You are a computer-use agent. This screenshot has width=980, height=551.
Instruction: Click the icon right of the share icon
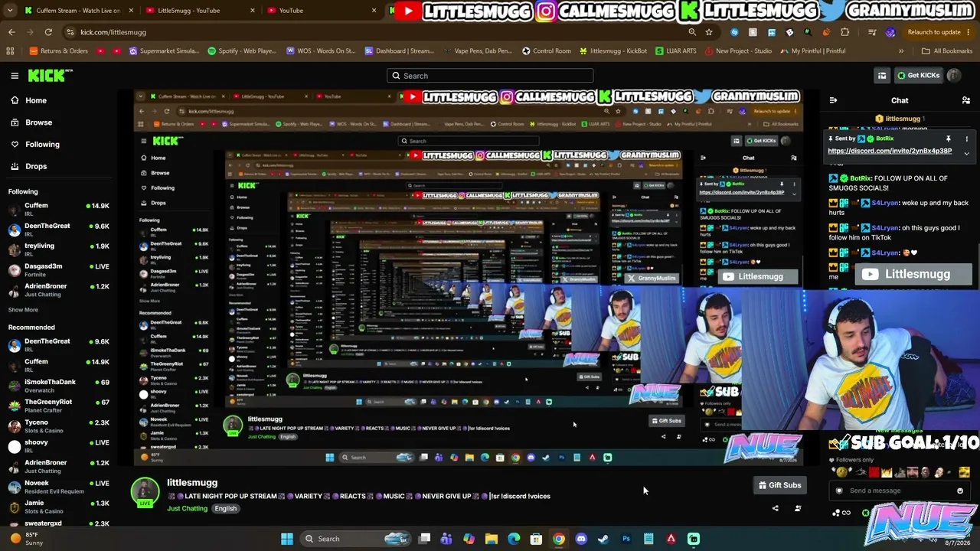798,508
